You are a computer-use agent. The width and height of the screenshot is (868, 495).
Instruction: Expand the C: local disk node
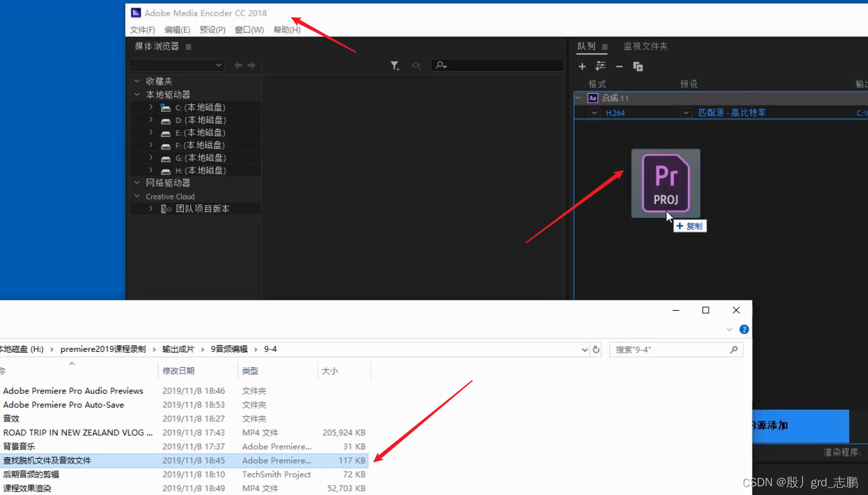point(151,107)
